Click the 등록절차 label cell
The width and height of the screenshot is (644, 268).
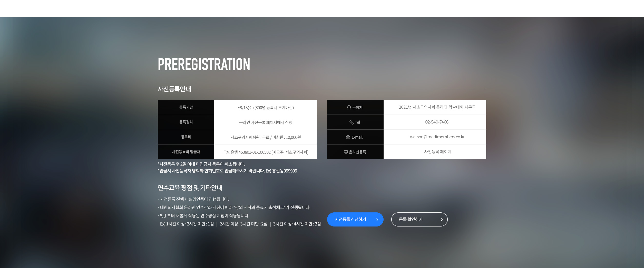click(186, 122)
